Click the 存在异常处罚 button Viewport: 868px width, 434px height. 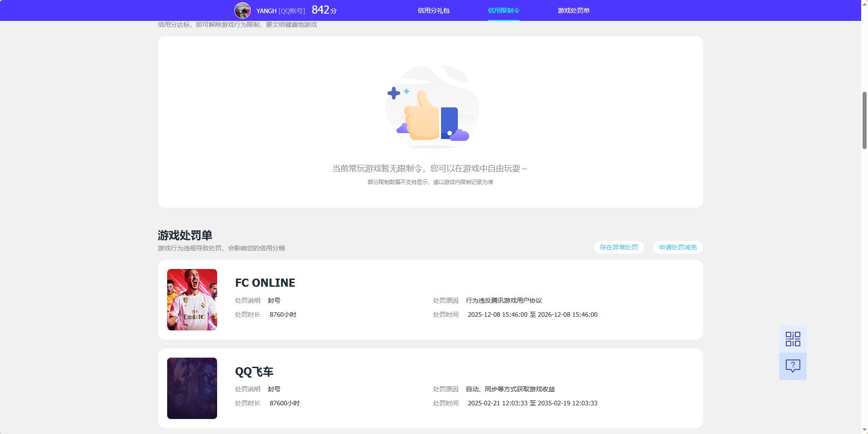pos(619,247)
